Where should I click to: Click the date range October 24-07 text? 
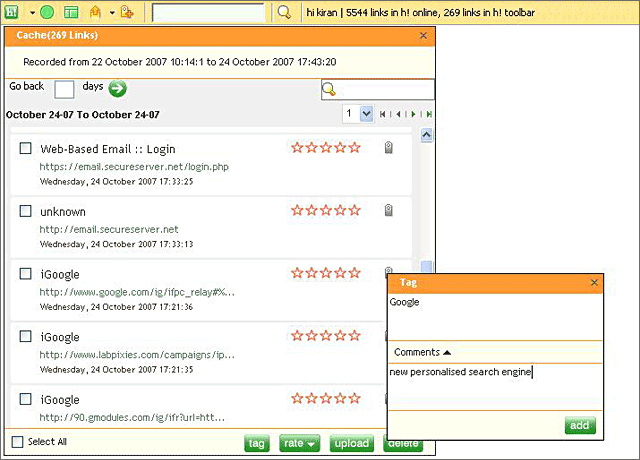[x=82, y=115]
